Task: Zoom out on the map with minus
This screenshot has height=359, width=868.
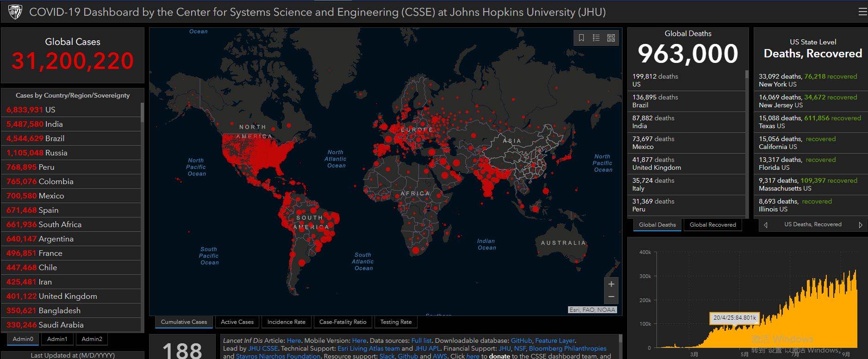Action: click(x=611, y=297)
